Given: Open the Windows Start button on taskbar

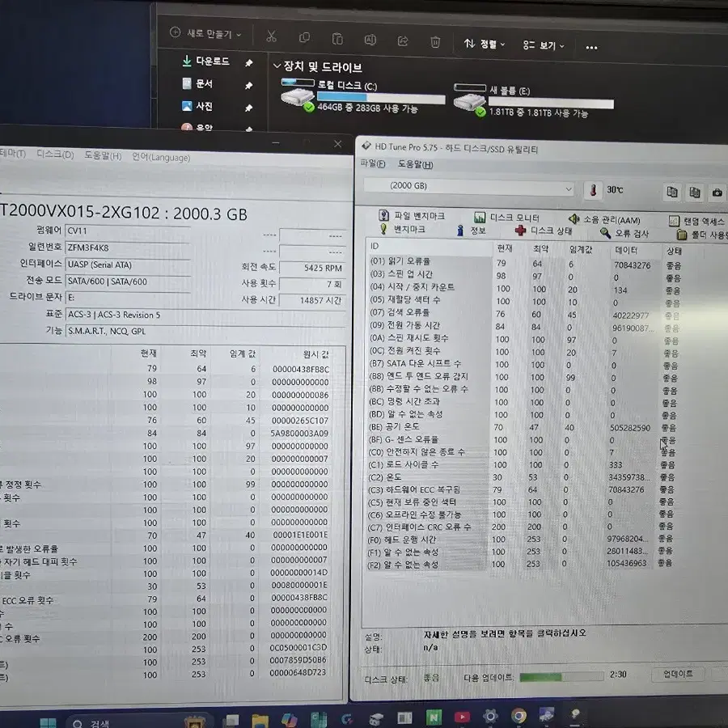Looking at the screenshot, I should click(x=48, y=722).
